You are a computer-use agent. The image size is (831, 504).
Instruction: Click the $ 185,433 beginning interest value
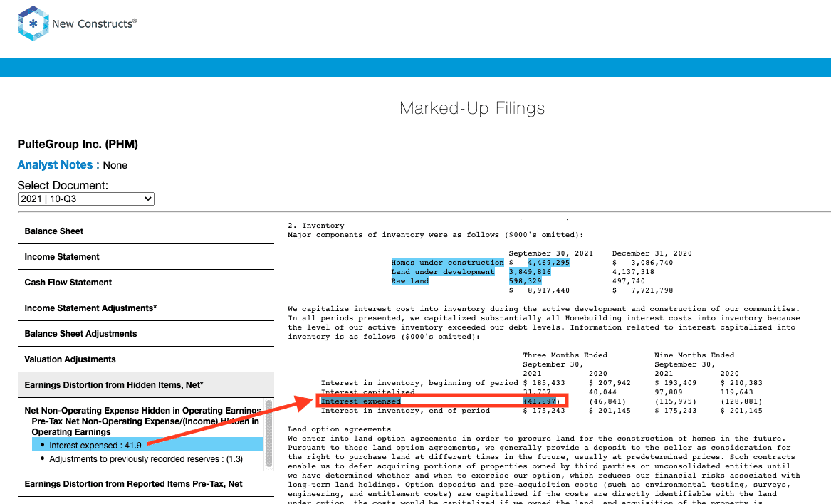[544, 383]
